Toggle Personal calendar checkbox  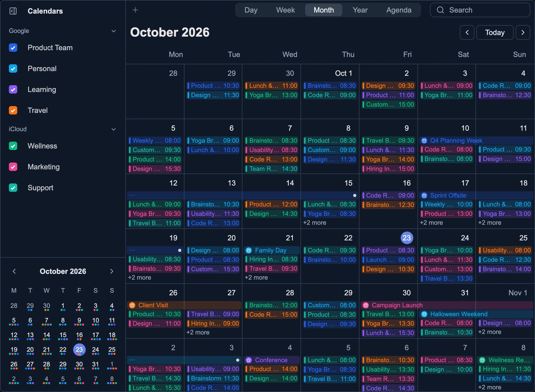pyautogui.click(x=13, y=68)
